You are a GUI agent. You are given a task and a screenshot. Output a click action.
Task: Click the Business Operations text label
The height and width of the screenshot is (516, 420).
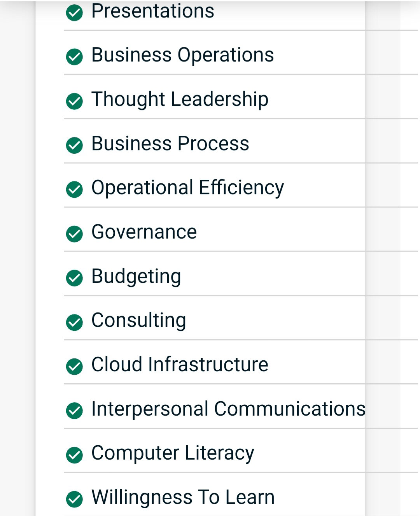tap(182, 55)
